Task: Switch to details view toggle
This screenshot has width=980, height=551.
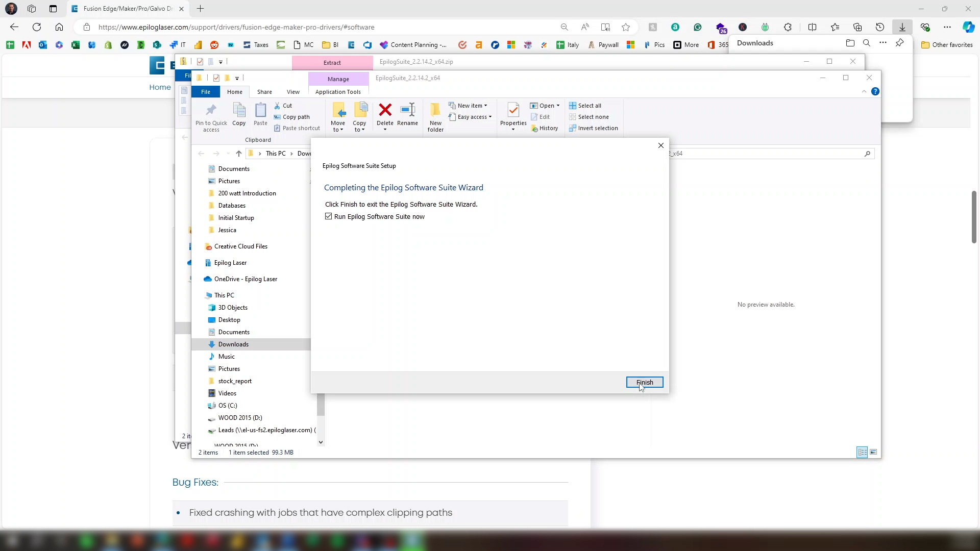Action: [x=862, y=452]
